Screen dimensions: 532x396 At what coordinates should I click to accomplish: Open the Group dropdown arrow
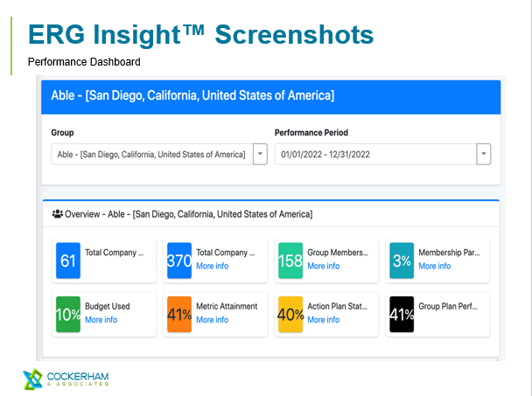pyautogui.click(x=260, y=154)
